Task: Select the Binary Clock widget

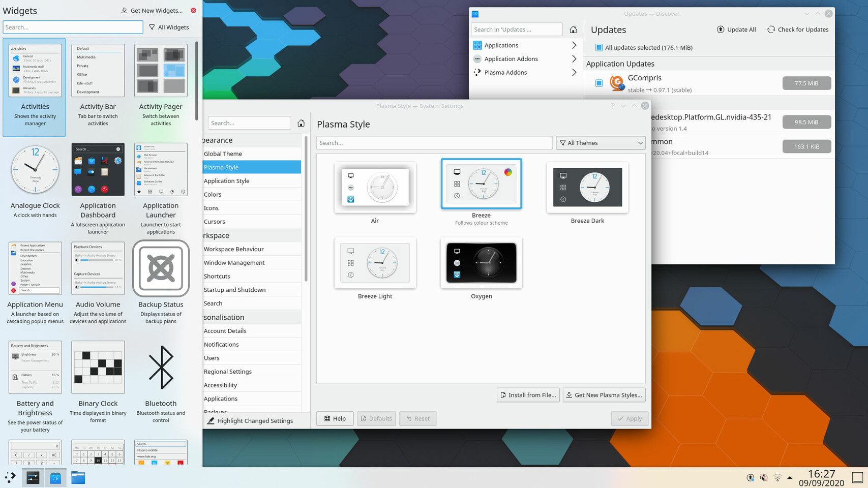Action: coord(98,367)
